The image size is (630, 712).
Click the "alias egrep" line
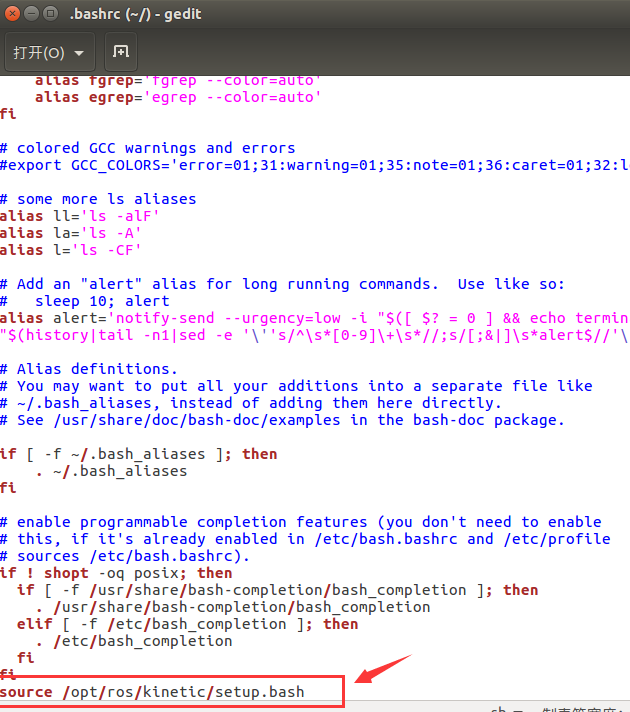178,97
